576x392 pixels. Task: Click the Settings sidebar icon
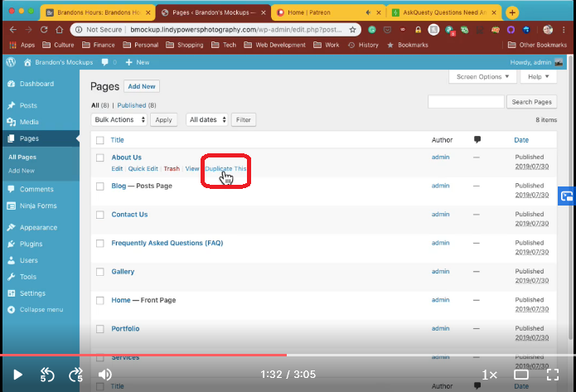pyautogui.click(x=11, y=293)
